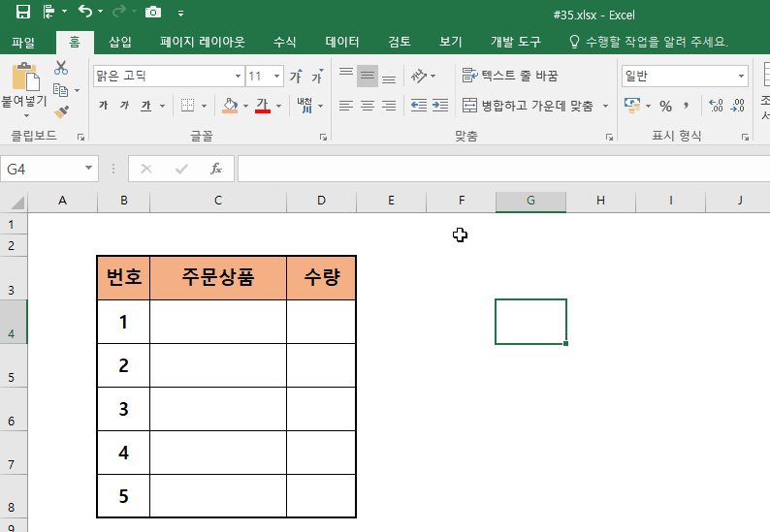Apply accounting number format icon

(632, 105)
